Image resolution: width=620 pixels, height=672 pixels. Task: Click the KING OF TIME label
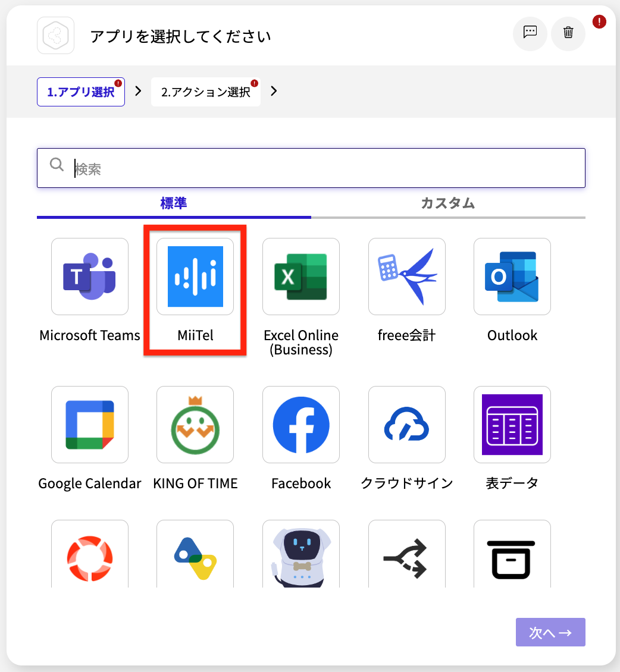pyautogui.click(x=195, y=483)
